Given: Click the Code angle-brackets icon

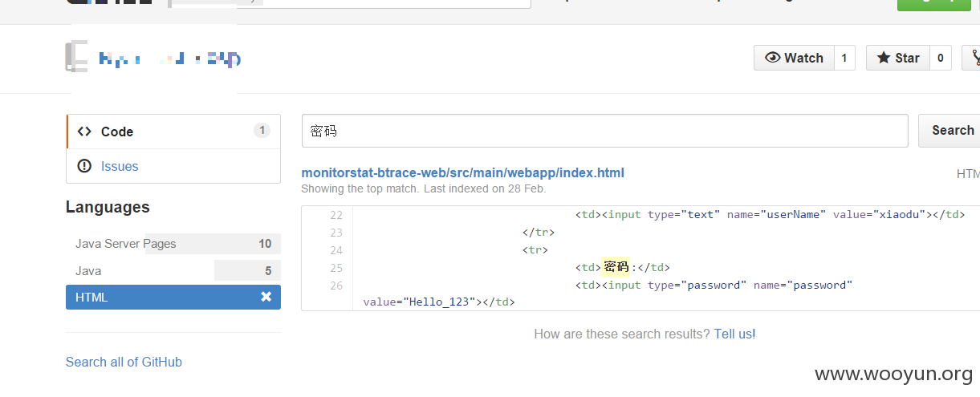Looking at the screenshot, I should click(84, 132).
